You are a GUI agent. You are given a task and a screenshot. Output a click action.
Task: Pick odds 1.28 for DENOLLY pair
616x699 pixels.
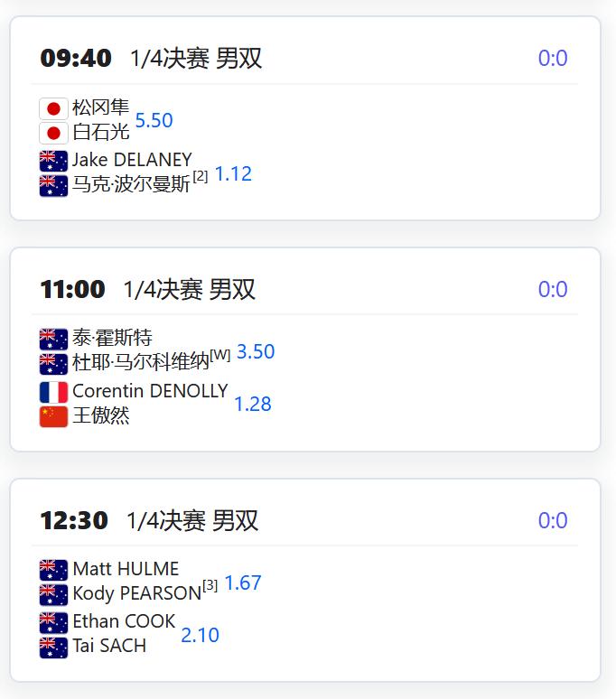click(253, 404)
